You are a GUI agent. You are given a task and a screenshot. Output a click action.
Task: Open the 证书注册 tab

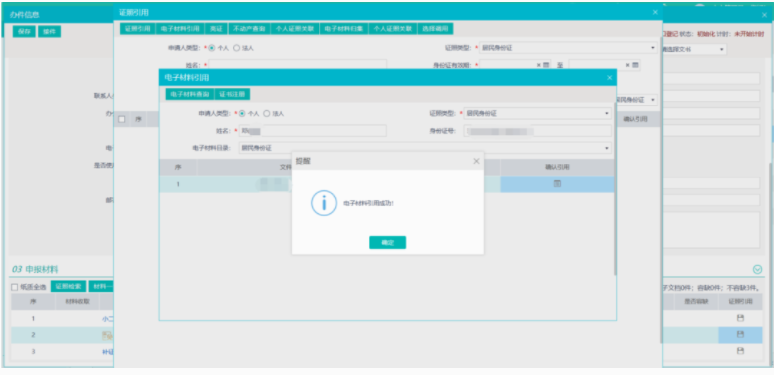(232, 94)
